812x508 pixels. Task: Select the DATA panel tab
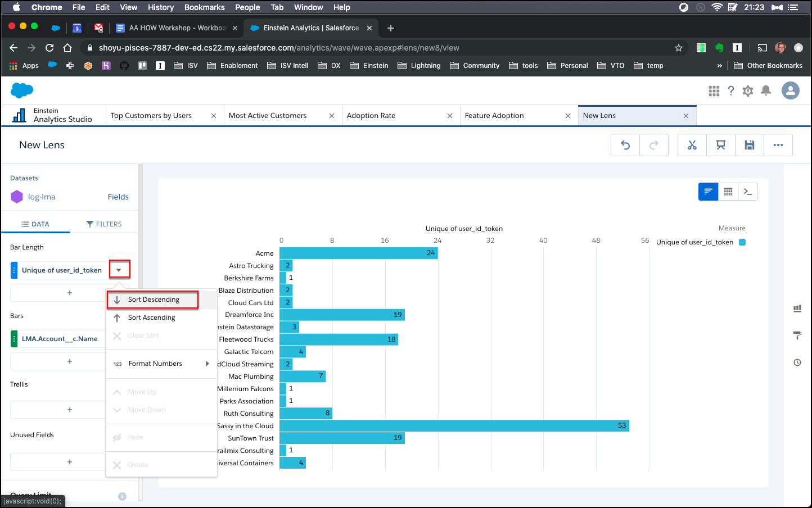click(x=35, y=224)
